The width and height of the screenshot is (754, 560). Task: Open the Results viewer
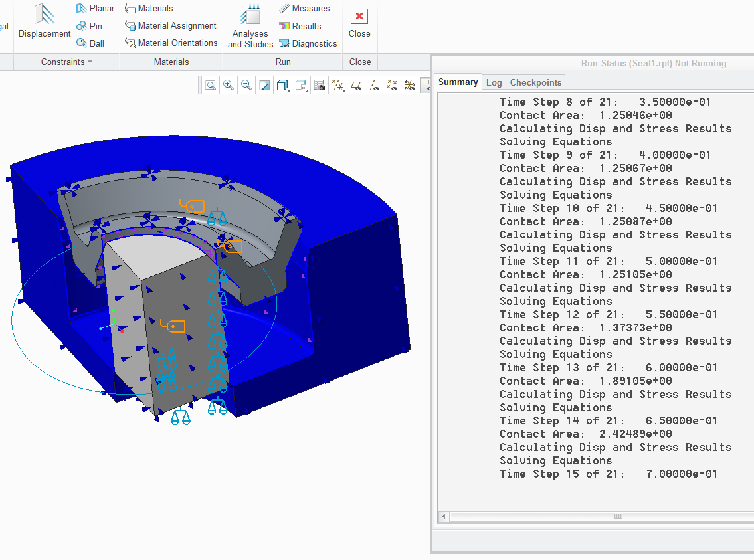300,26
